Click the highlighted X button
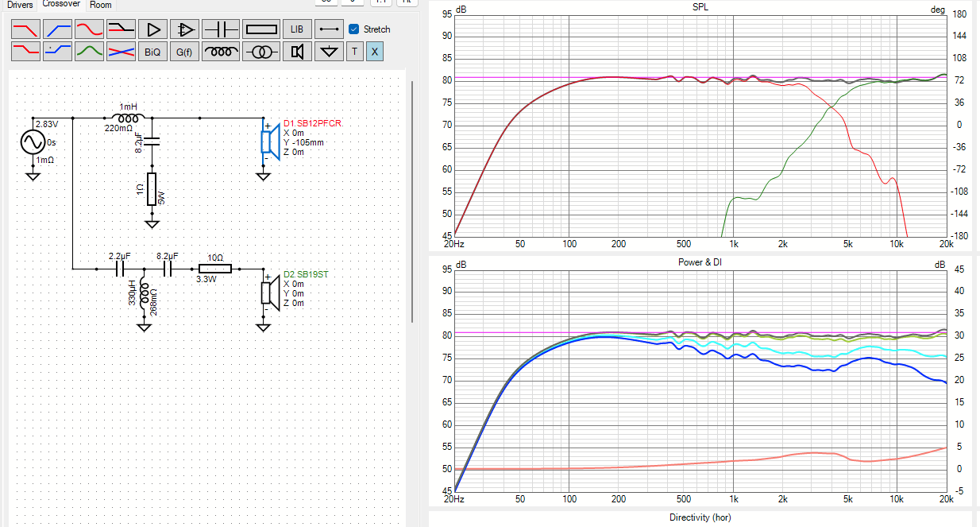The height and width of the screenshot is (527, 980). 375,52
